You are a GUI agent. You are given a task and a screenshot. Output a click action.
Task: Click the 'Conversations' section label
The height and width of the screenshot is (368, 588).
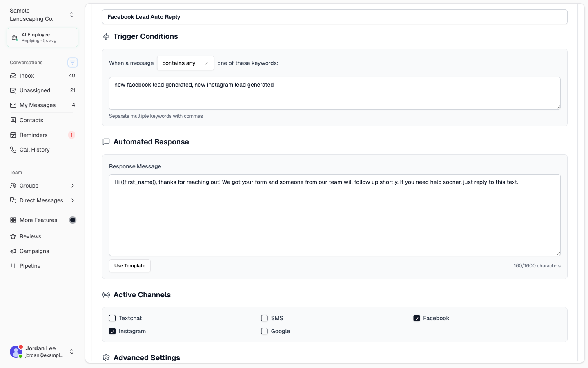click(26, 63)
